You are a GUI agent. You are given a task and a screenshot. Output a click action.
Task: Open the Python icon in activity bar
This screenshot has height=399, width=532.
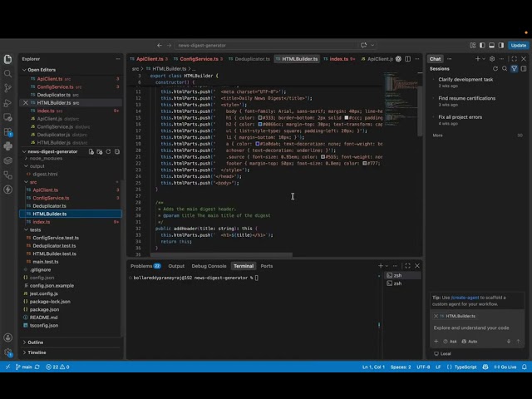pos(7,146)
